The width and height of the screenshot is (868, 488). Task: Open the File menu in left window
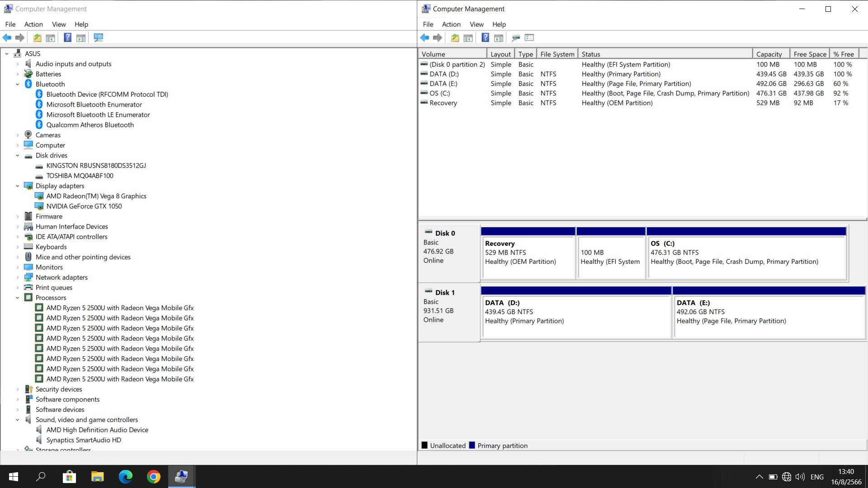10,24
